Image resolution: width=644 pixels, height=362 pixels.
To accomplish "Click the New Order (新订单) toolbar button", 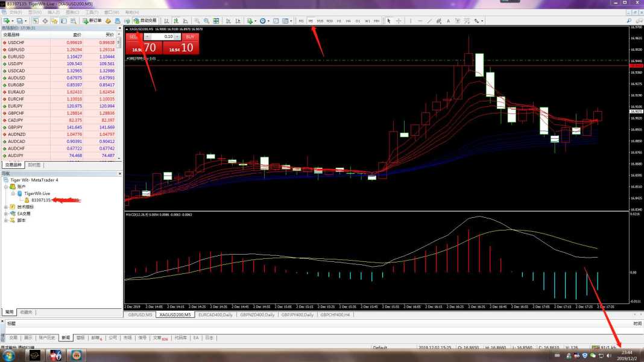I will 92,21.
